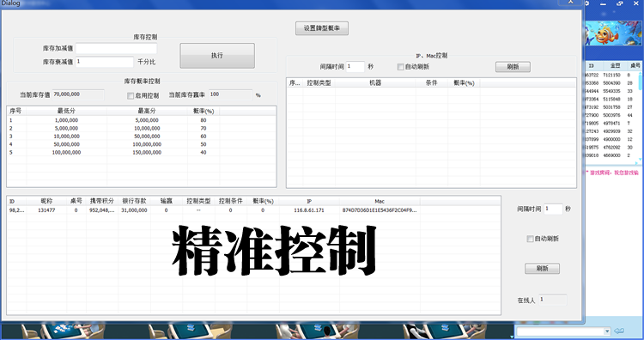Click the 昵称 column header
This screenshot has height=340, width=644.
click(46, 201)
